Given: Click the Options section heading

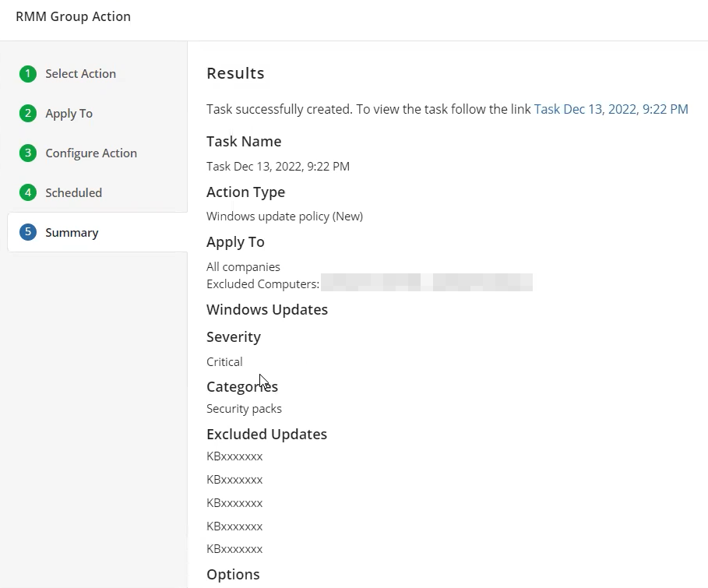Looking at the screenshot, I should click(x=233, y=575).
